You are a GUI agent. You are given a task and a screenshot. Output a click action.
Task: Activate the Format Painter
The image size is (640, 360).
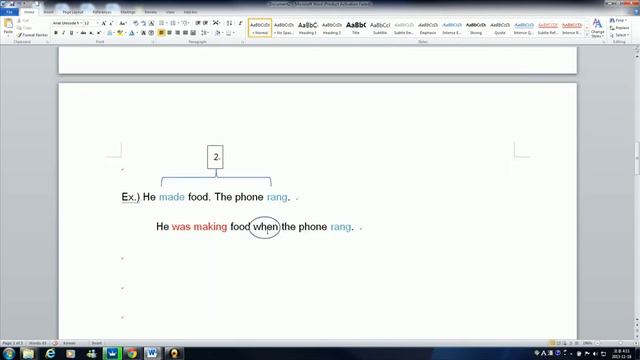pos(33,35)
